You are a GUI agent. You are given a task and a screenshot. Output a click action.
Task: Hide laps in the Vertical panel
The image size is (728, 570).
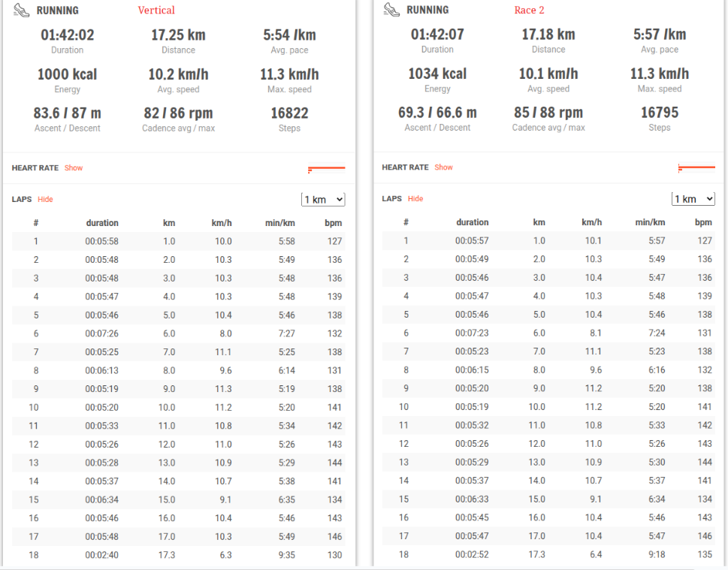(x=45, y=200)
